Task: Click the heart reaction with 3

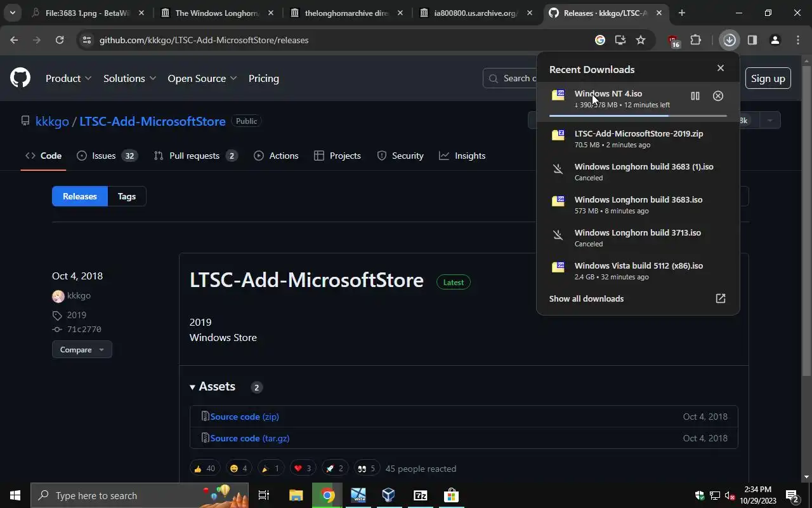Action: [303, 469]
